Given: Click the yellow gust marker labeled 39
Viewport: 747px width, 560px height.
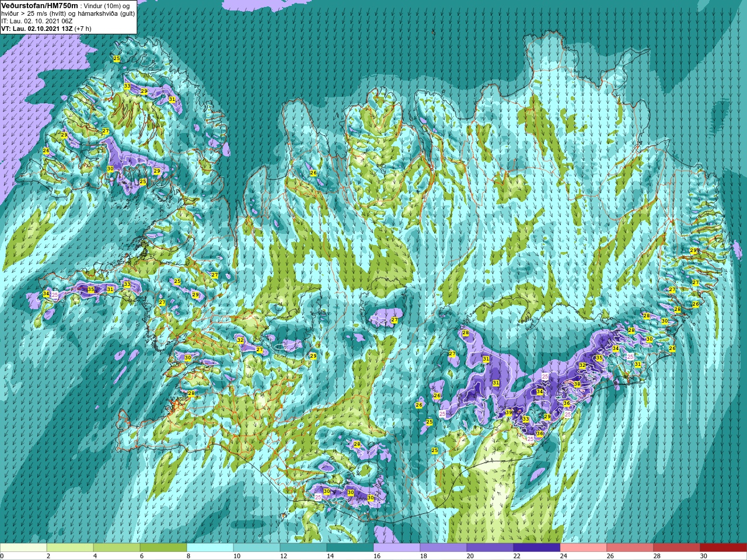Looking at the screenshot, I should (508, 412).
